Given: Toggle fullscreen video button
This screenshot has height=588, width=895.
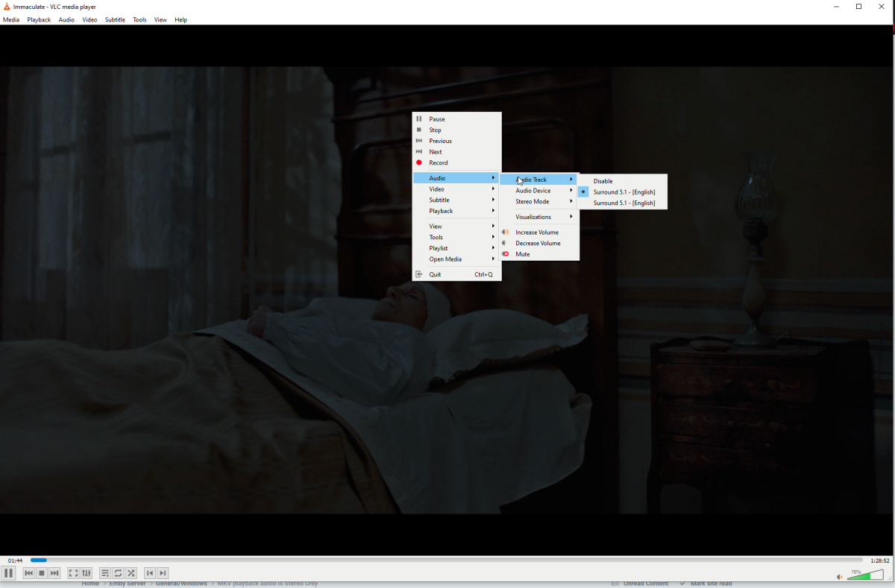Looking at the screenshot, I should [x=73, y=573].
